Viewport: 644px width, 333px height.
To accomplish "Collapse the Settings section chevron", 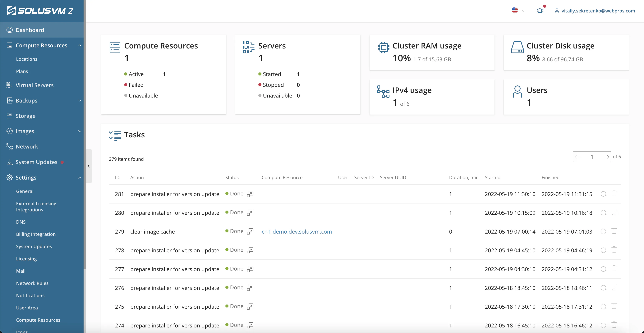I will click(x=80, y=177).
